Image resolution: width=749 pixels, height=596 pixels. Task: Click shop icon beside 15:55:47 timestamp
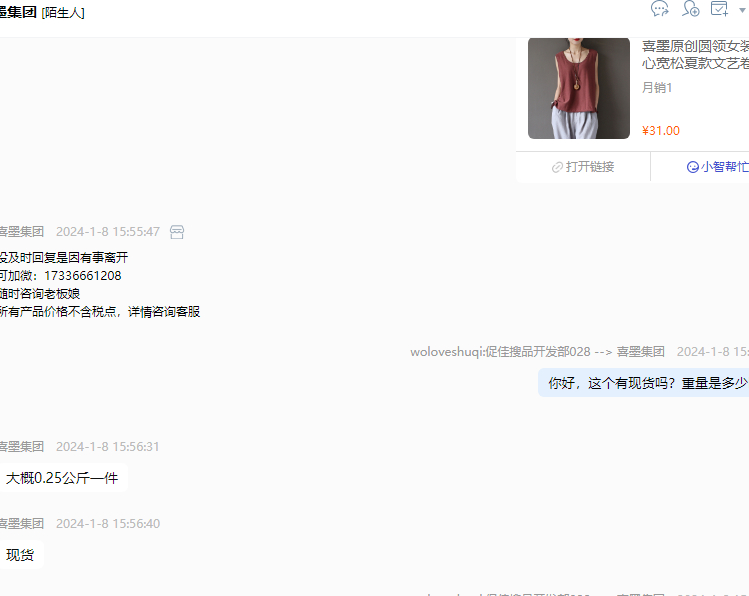pos(177,232)
